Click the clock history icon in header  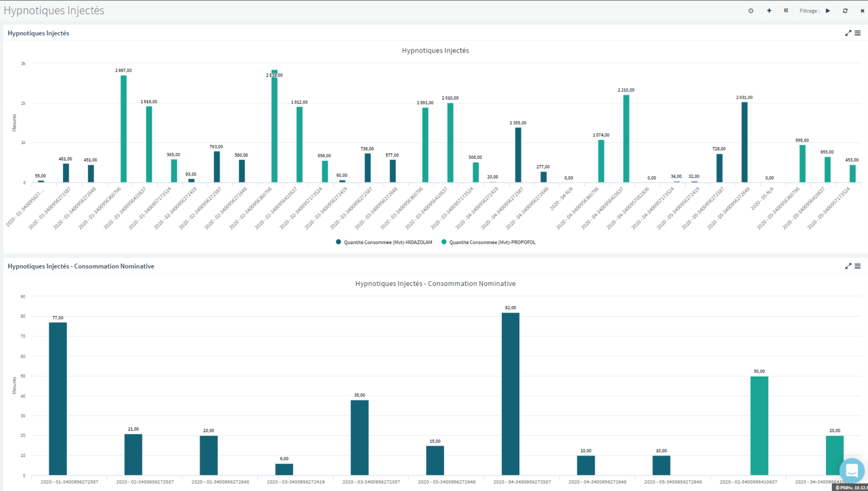point(751,11)
